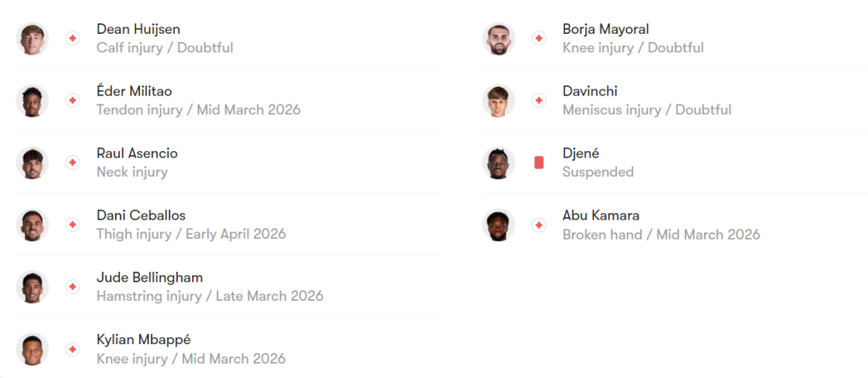Click injury cross icon beside Dean Huijsen
Image resolution: width=868 pixels, height=378 pixels.
coord(72,39)
